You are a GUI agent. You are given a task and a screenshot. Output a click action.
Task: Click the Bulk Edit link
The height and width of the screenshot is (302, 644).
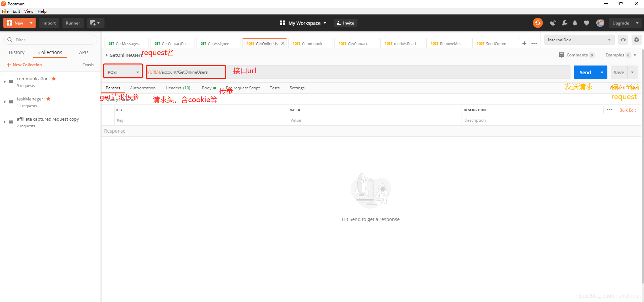[628, 110]
